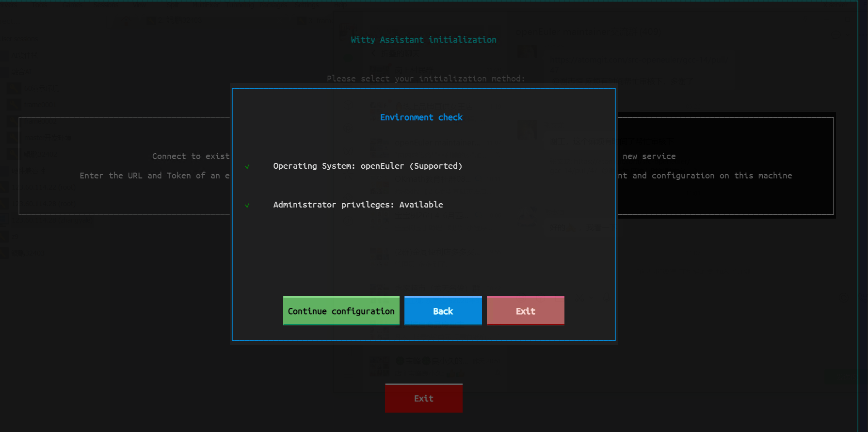This screenshot has width=868, height=432.
Task: Select the Connect to existing service option
Action: tap(125, 166)
